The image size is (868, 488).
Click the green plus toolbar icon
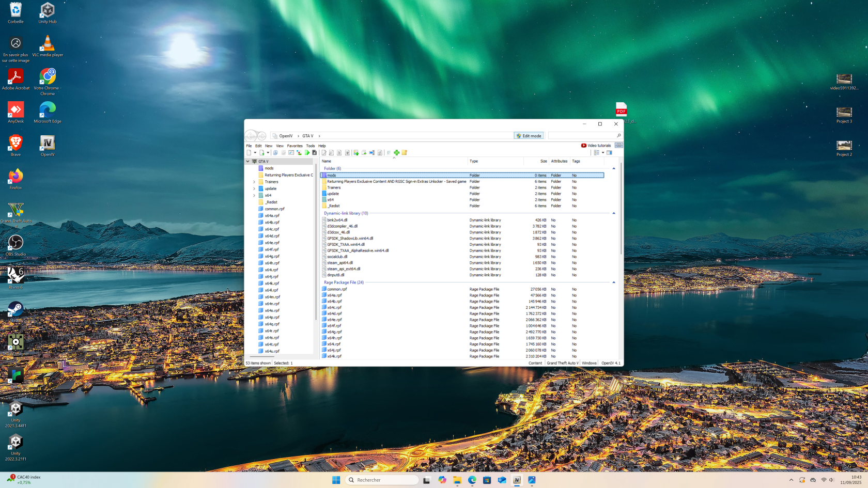[x=396, y=153]
